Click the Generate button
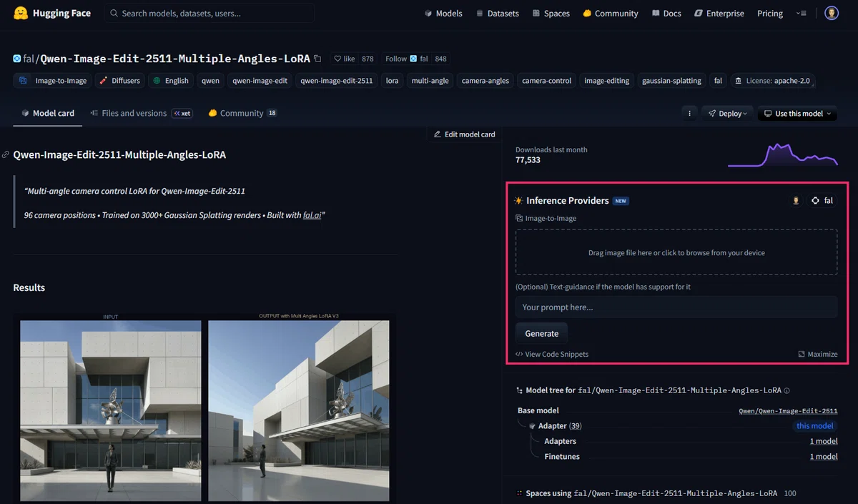This screenshot has width=858, height=504. 542,333
